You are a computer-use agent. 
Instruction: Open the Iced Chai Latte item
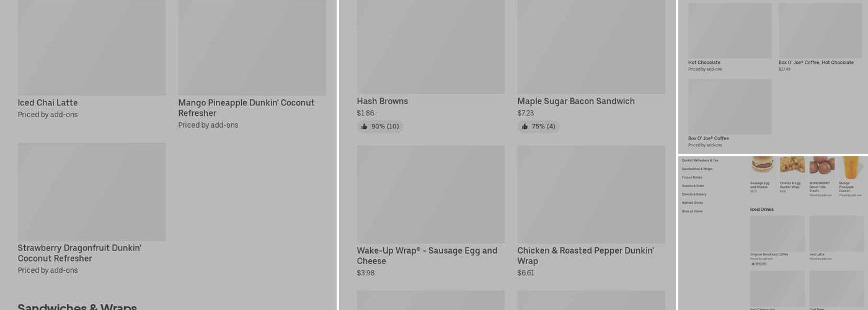pyautogui.click(x=48, y=103)
